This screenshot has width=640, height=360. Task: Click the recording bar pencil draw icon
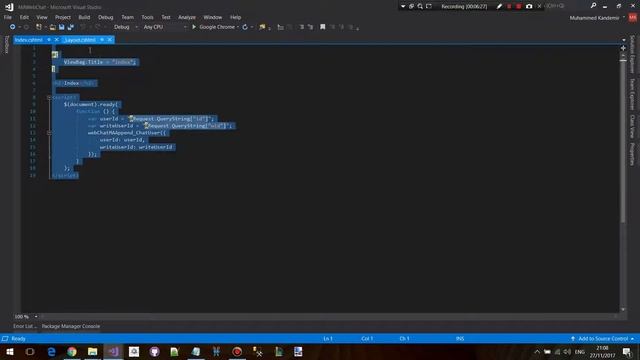tap(499, 6)
